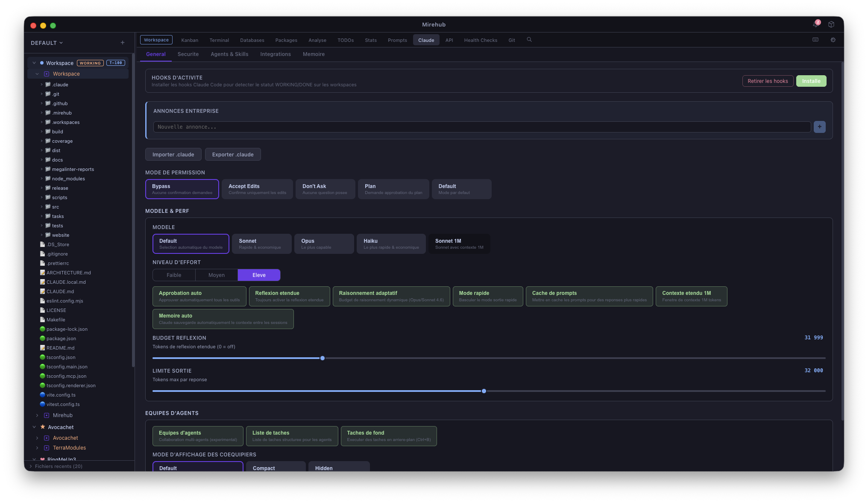This screenshot has width=868, height=503.
Task: Select the Moyen effort level
Action: click(x=216, y=275)
